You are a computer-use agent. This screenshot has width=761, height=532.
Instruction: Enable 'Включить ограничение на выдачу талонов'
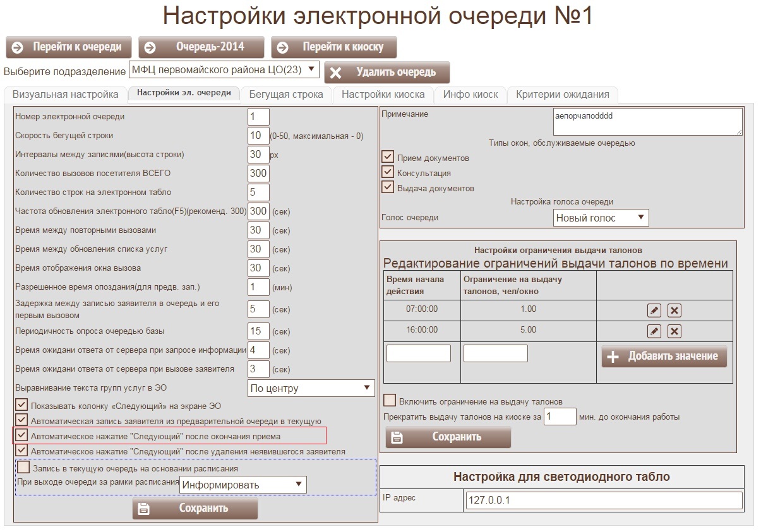pyautogui.click(x=390, y=401)
